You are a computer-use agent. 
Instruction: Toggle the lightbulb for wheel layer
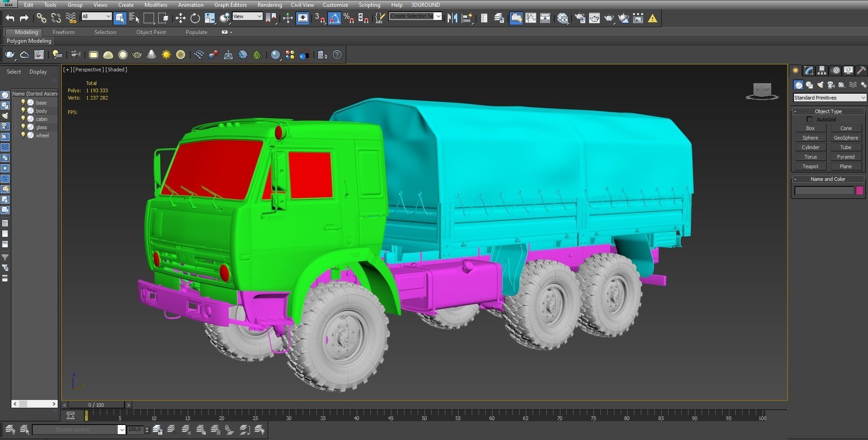point(23,135)
